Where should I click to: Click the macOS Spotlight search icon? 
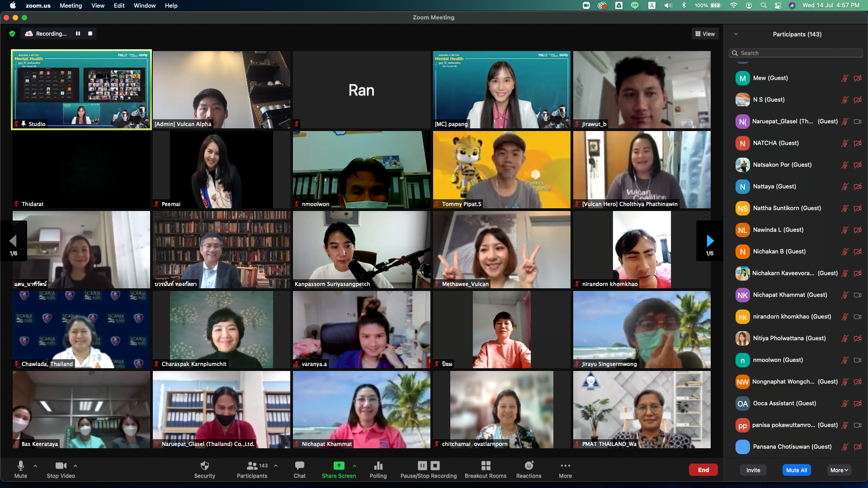[764, 5]
